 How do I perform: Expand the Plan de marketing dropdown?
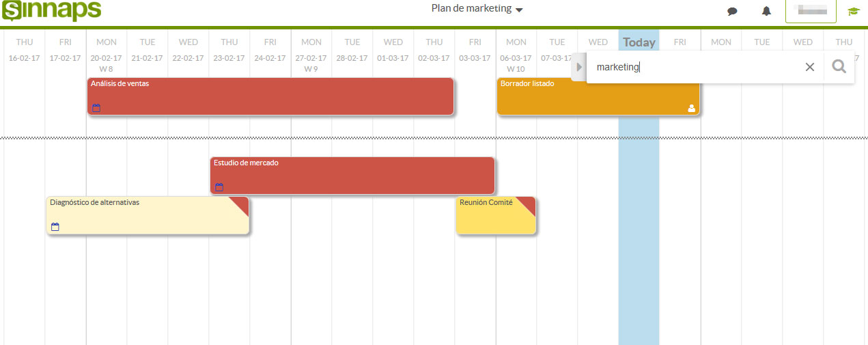pyautogui.click(x=477, y=9)
